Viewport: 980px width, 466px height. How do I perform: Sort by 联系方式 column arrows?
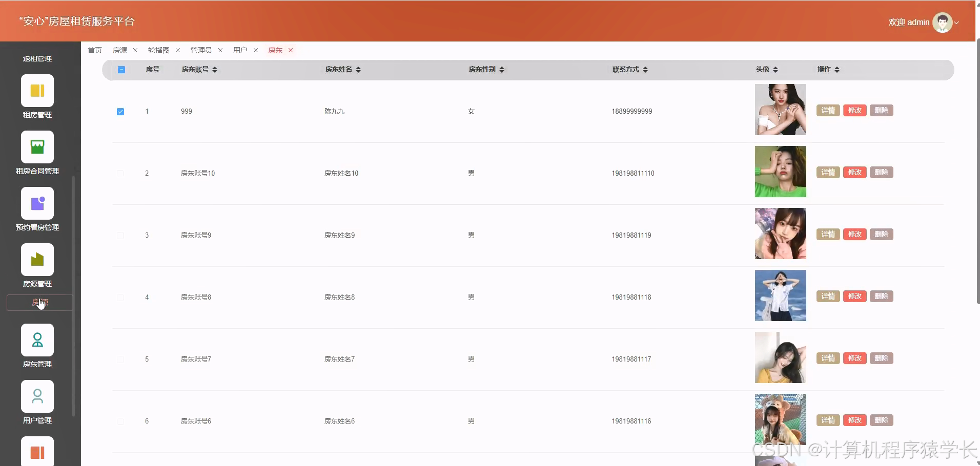[645, 70]
